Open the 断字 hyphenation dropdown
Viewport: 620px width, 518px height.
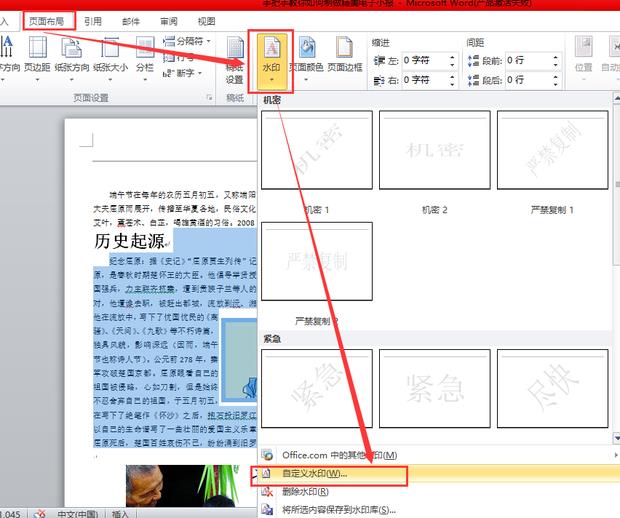tap(182, 73)
